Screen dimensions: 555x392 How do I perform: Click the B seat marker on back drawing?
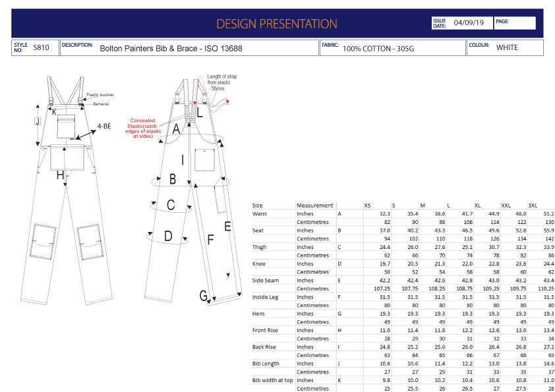[x=173, y=179]
